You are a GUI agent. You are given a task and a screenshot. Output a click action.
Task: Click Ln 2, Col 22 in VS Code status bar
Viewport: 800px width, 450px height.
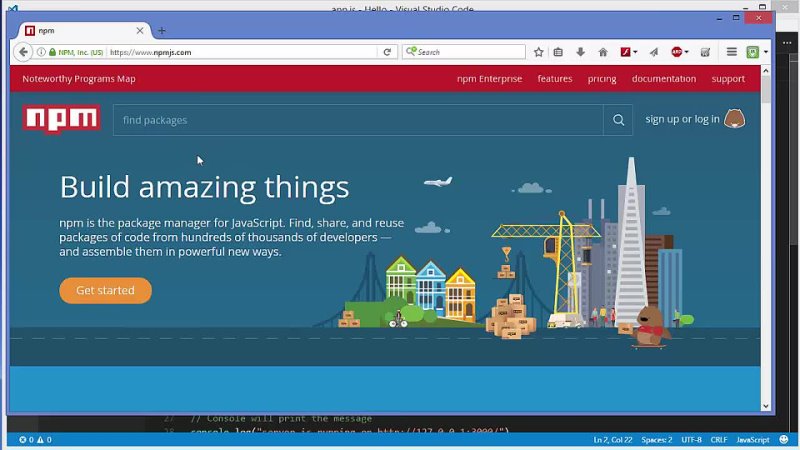[613, 439]
